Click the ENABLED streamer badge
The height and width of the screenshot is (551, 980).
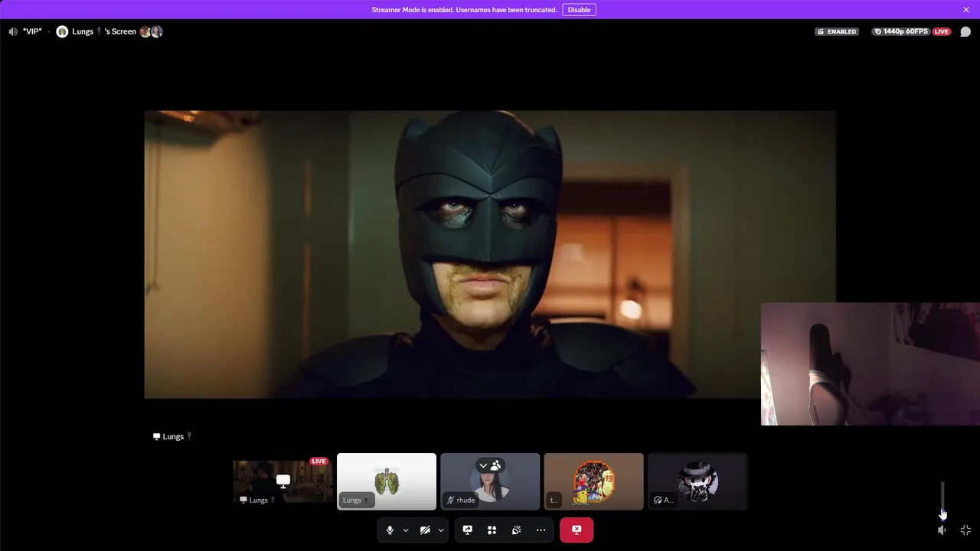(x=837, y=31)
